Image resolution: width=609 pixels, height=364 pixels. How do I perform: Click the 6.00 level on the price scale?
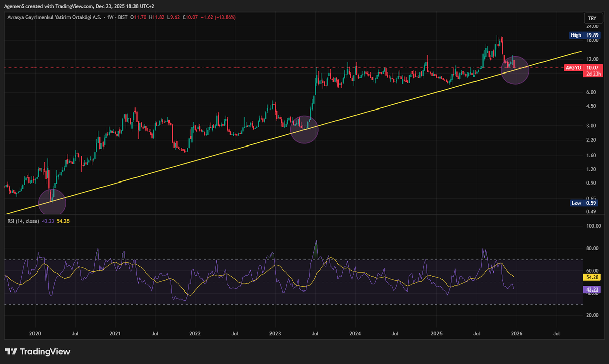(591, 92)
